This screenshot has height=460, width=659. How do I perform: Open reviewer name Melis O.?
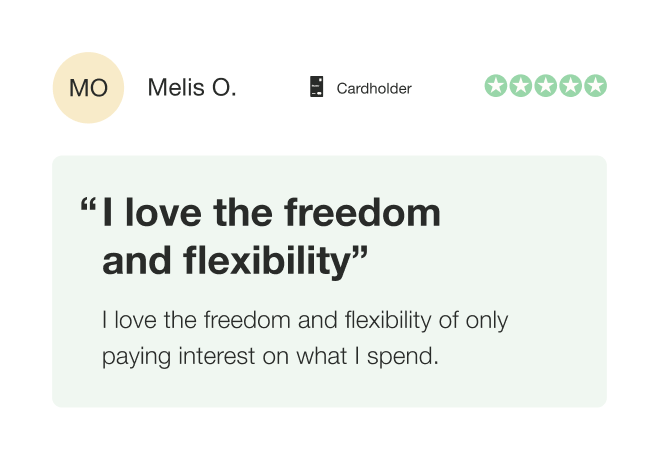pyautogui.click(x=192, y=87)
